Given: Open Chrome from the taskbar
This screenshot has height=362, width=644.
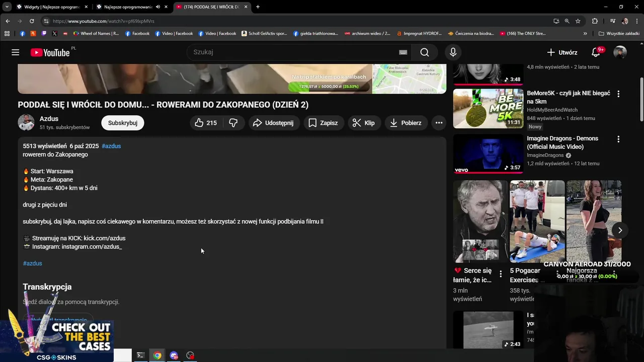Looking at the screenshot, I should click(157, 355).
